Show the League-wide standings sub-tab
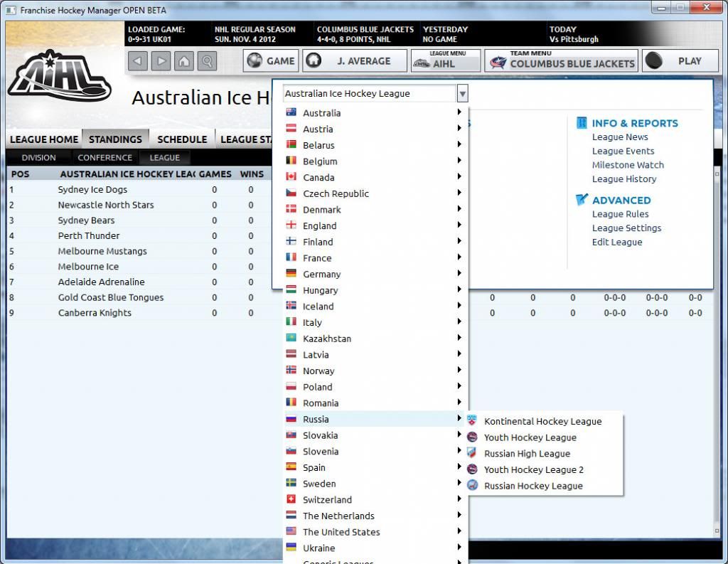 164,157
